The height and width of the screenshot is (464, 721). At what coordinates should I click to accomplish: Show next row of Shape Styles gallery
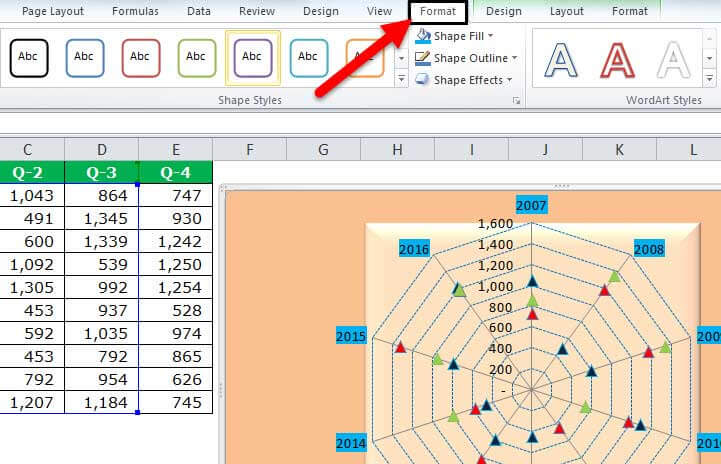point(401,58)
